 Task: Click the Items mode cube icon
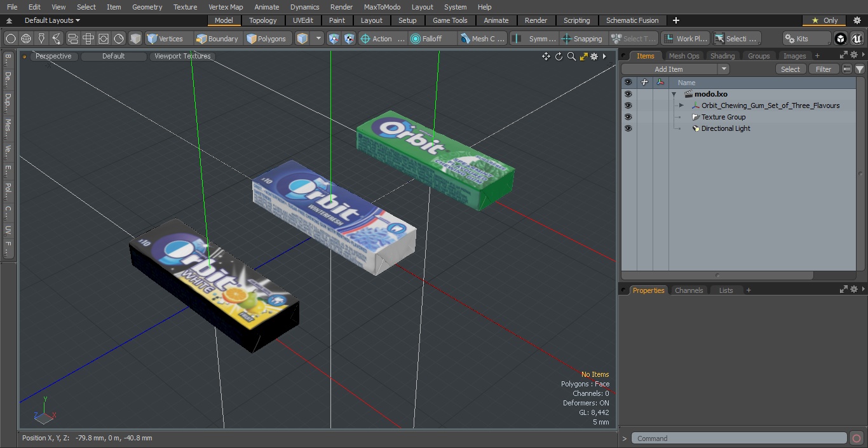pos(302,39)
